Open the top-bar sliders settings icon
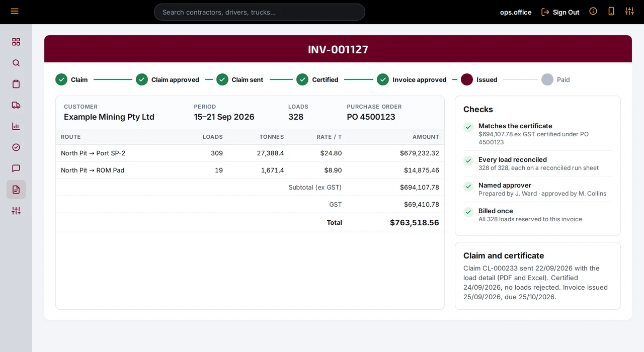The height and width of the screenshot is (352, 644). [x=629, y=11]
